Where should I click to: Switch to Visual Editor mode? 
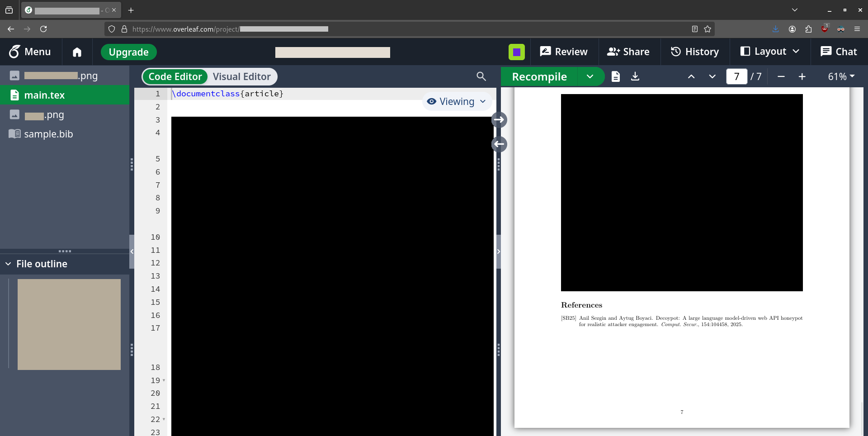coord(241,76)
